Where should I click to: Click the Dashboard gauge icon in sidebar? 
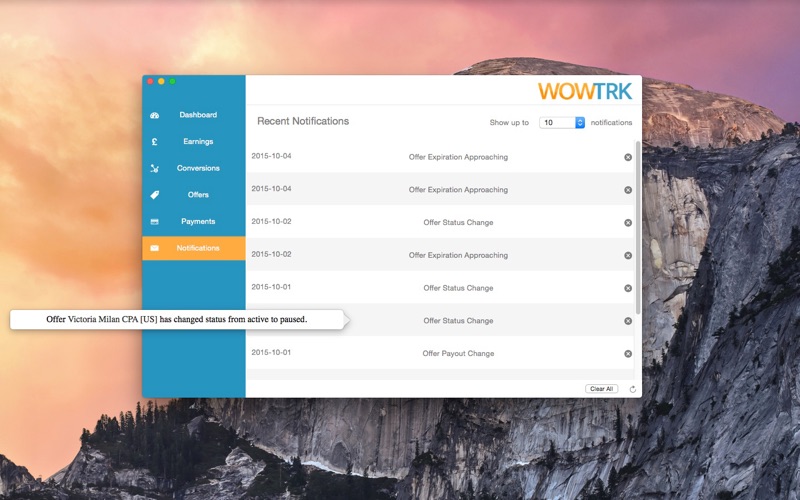coord(154,115)
